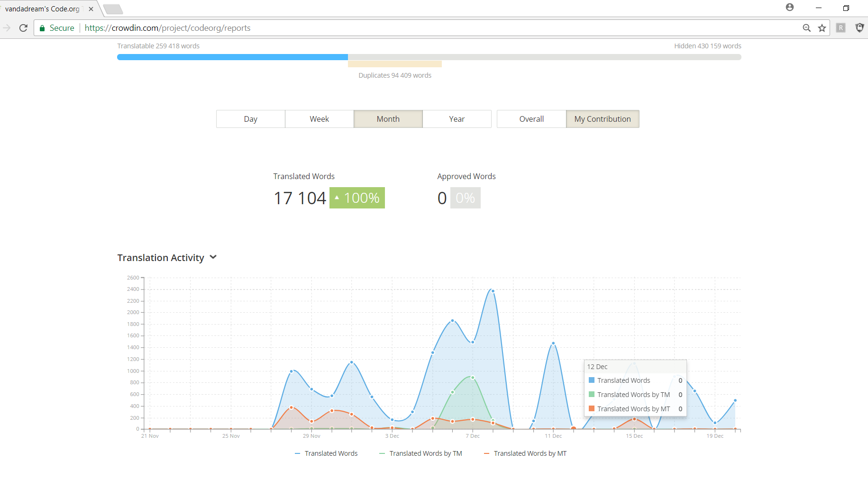
Task: Close the vandadream's Code.org tab
Action: pyautogui.click(x=91, y=9)
